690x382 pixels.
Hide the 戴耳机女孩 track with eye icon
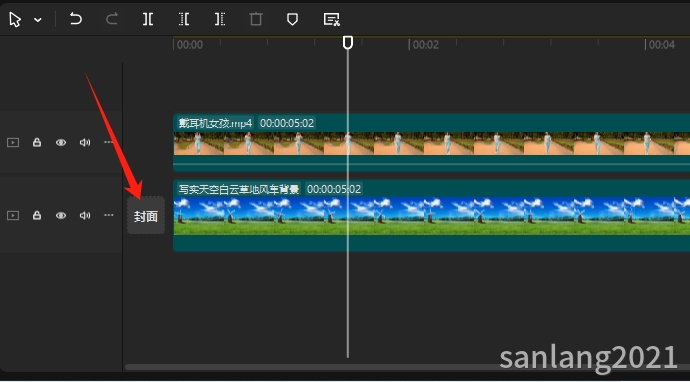coord(61,142)
